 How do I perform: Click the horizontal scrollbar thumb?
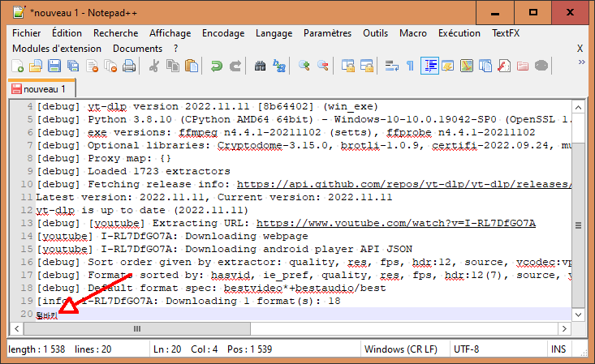point(137,328)
